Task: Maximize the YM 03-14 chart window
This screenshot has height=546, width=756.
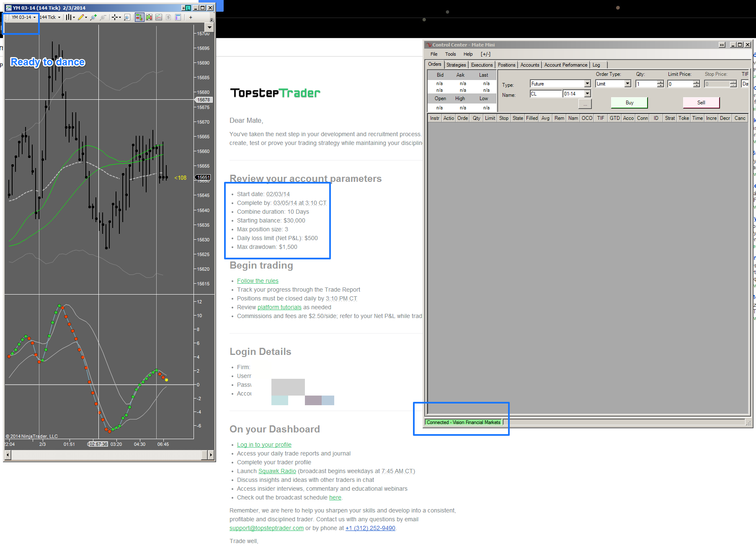Action: 203,8
